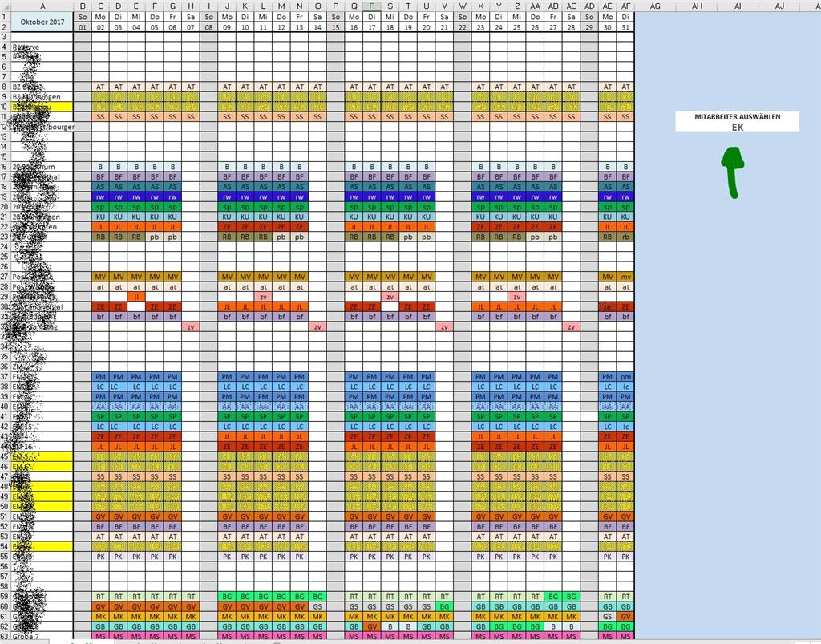Click the 'KU' cell on Do 12, row 21
This screenshot has height=644, width=821.
point(281,217)
